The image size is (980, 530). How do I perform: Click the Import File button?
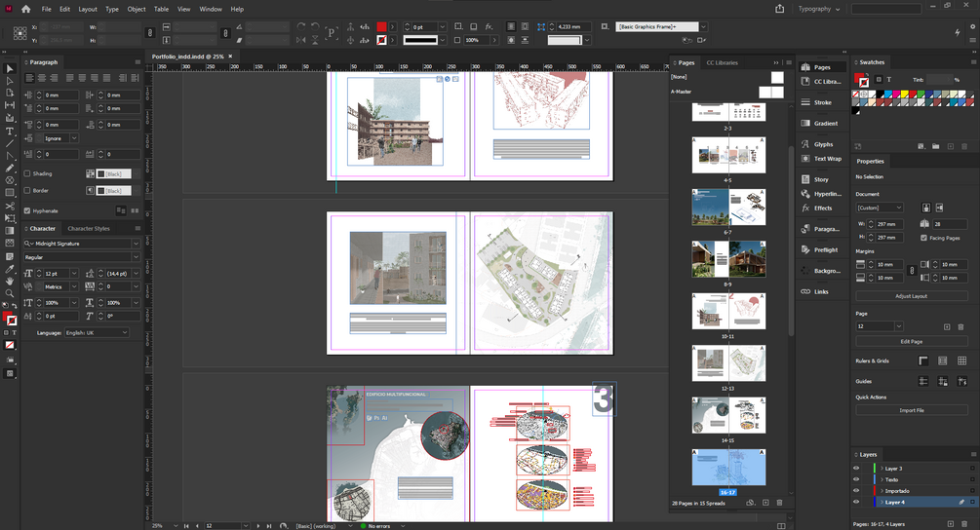[911, 410]
